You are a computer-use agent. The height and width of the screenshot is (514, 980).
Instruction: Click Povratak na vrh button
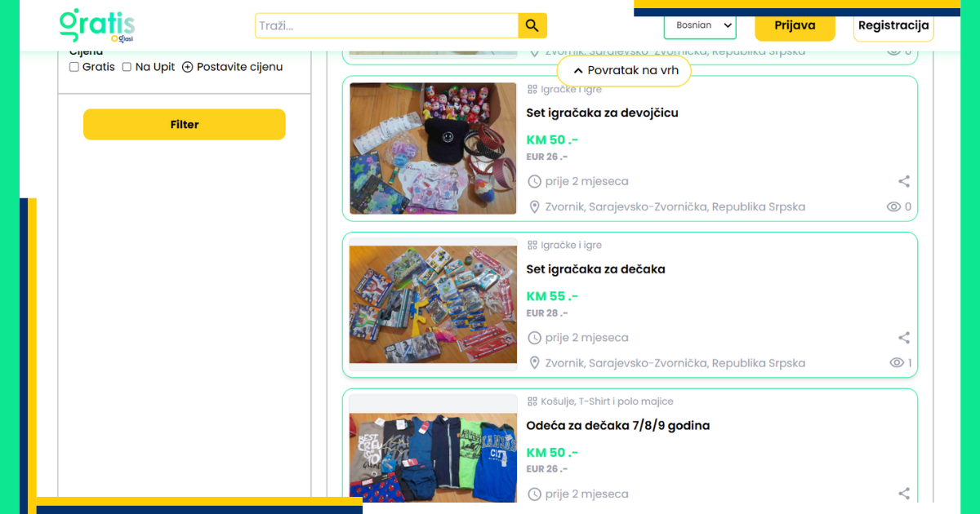624,70
